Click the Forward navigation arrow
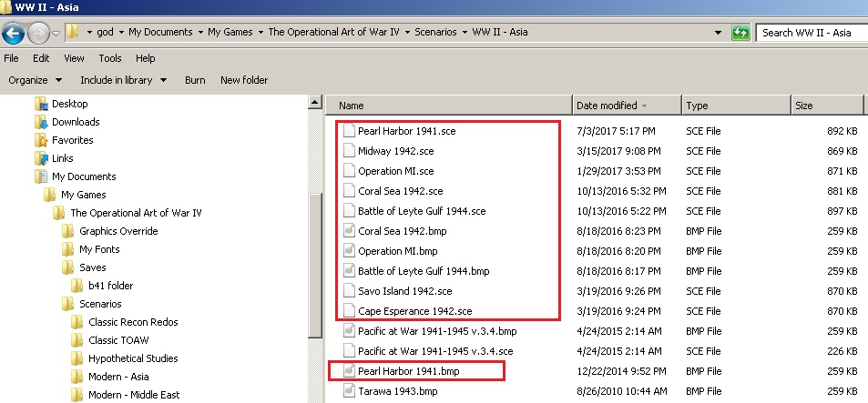Viewport: 868px width, 403px height. [38, 33]
